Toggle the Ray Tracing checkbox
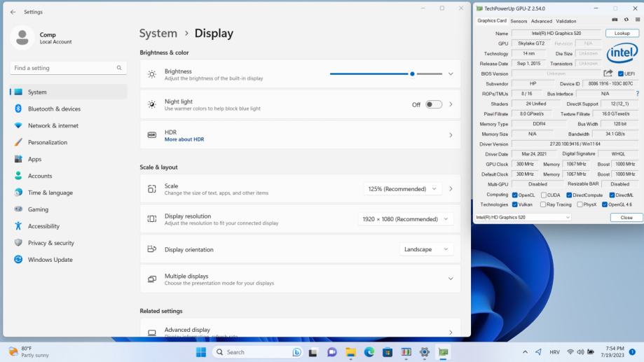The image size is (644, 362). click(x=543, y=204)
